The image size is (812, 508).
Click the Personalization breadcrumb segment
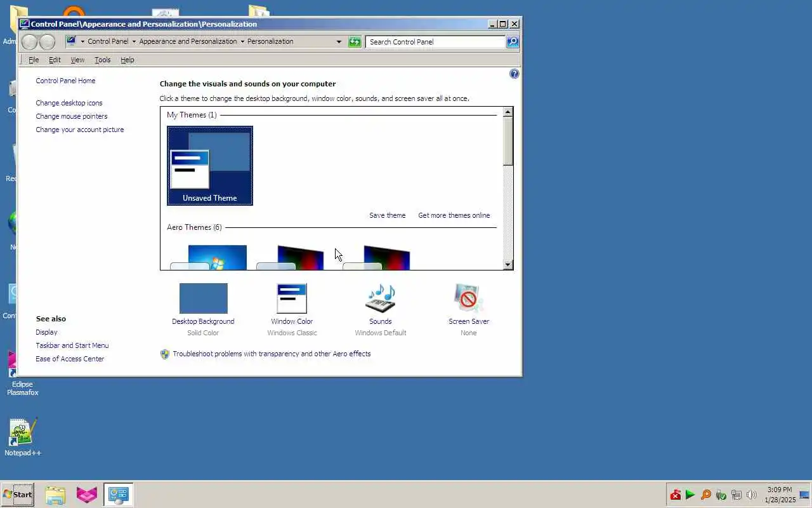(x=270, y=41)
